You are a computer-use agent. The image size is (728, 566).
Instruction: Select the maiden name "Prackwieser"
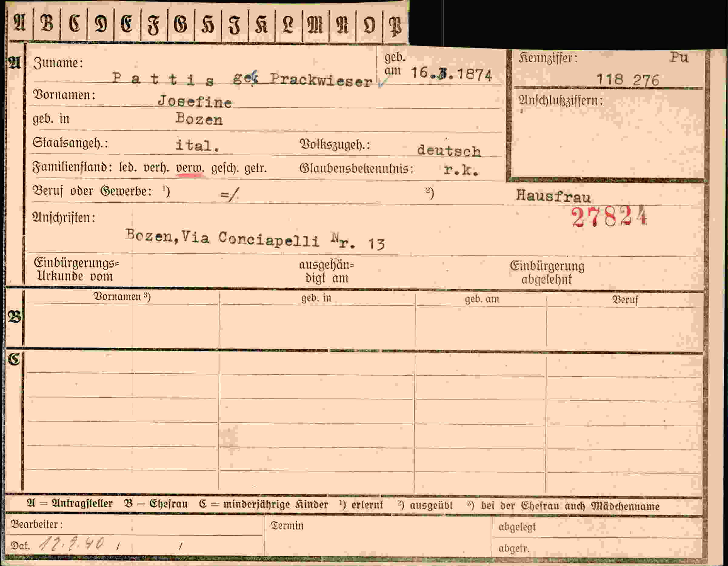[x=321, y=80]
